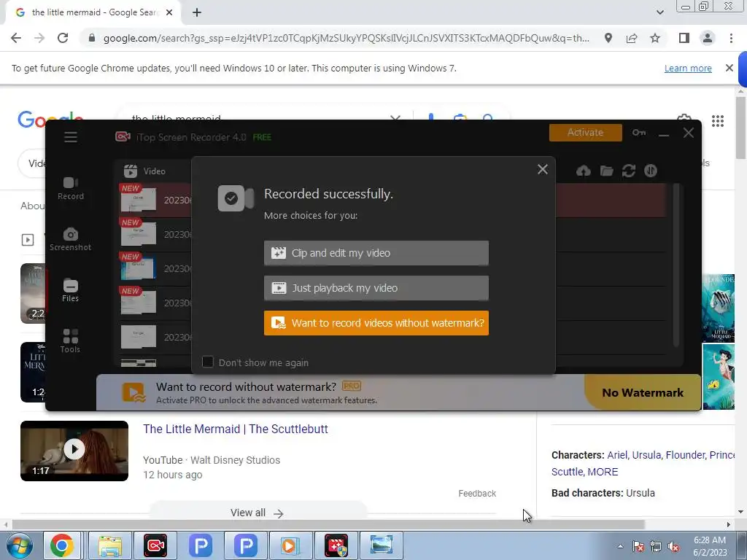747x560 pixels.
Task: Click the address bar lock icon
Action: [x=91, y=38]
